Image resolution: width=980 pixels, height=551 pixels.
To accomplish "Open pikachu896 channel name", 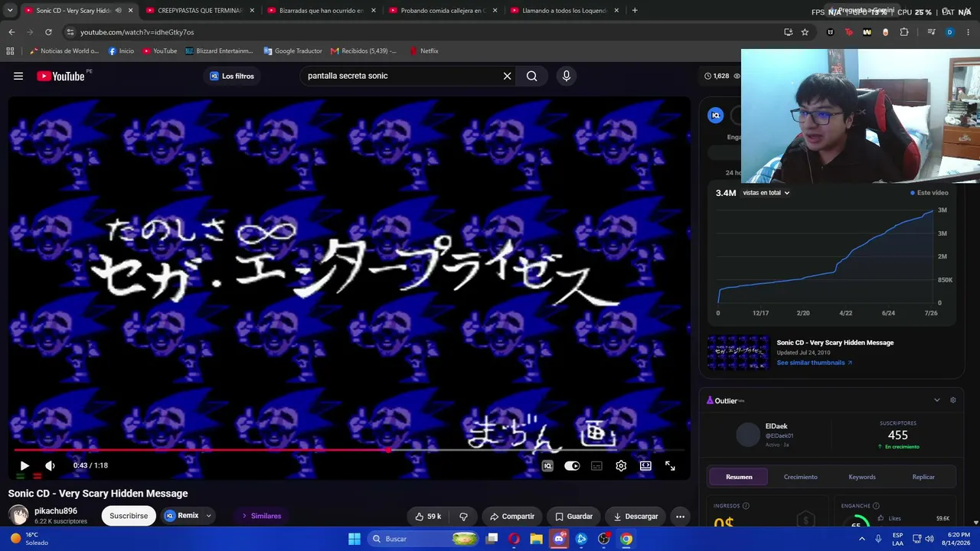I will click(x=56, y=510).
